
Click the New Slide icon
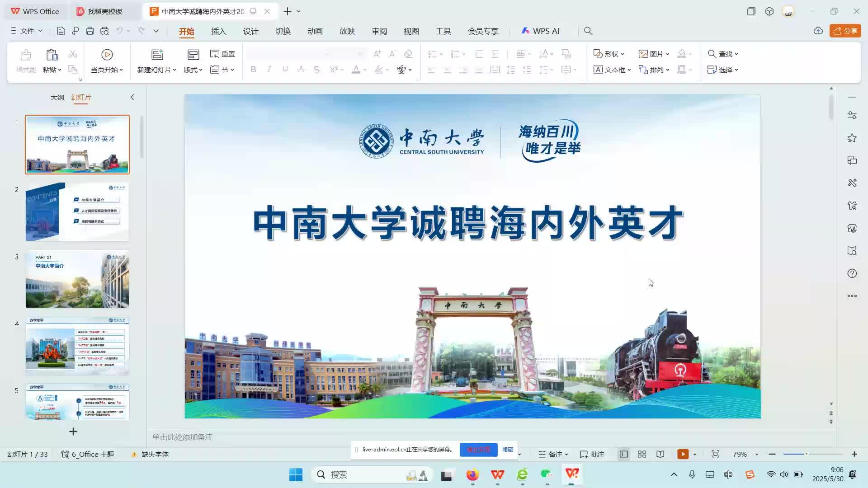[157, 55]
